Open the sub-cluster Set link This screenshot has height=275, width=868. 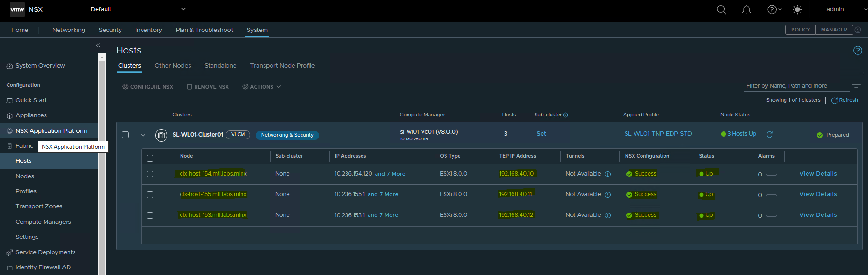[x=541, y=134]
